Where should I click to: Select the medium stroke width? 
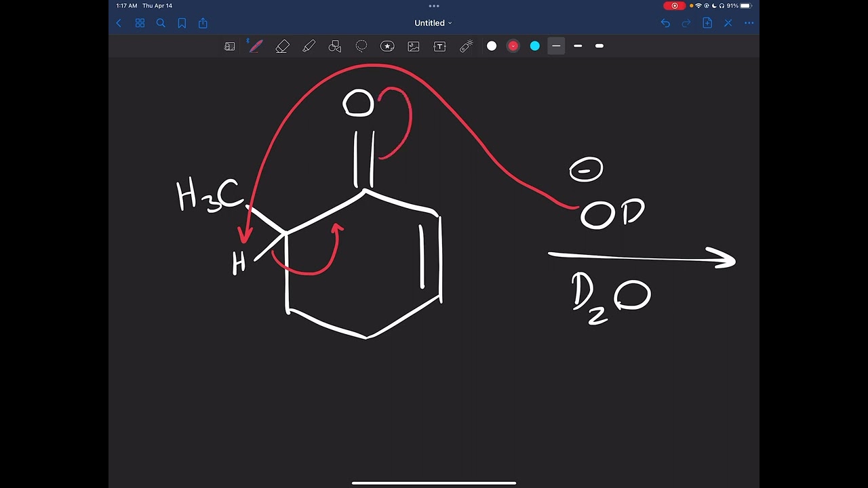click(578, 46)
